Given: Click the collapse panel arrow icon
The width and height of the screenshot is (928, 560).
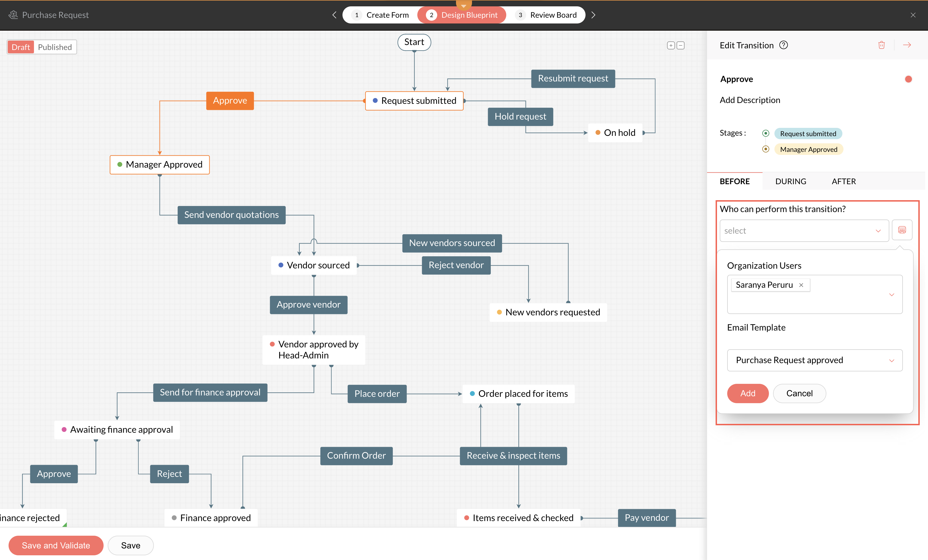Looking at the screenshot, I should [907, 45].
